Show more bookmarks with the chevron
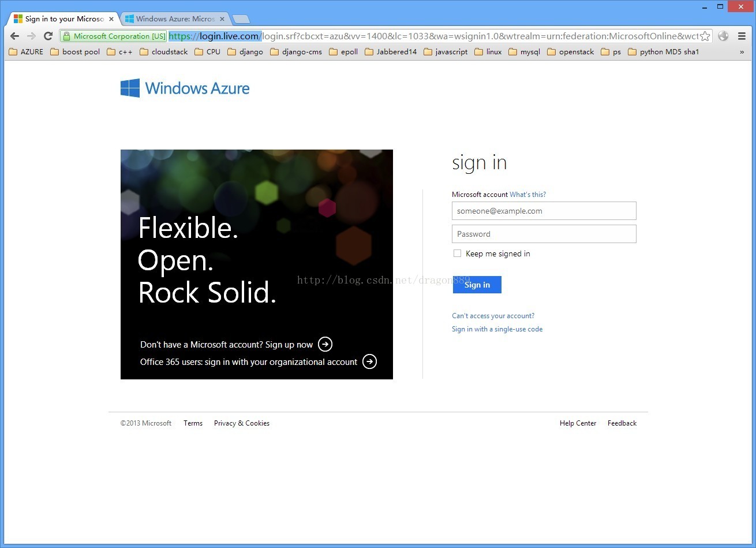 (x=742, y=52)
